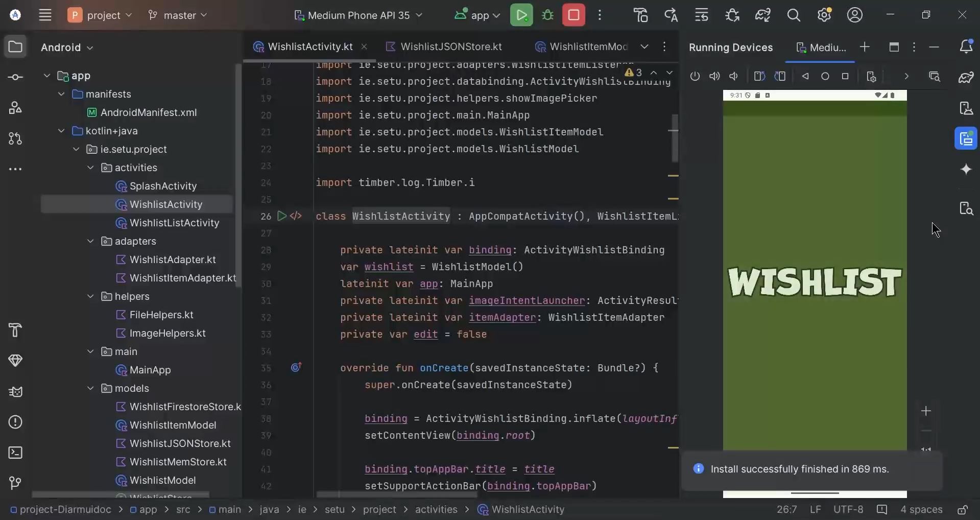Toggle the Project tool window
980x520 pixels.
(x=15, y=47)
